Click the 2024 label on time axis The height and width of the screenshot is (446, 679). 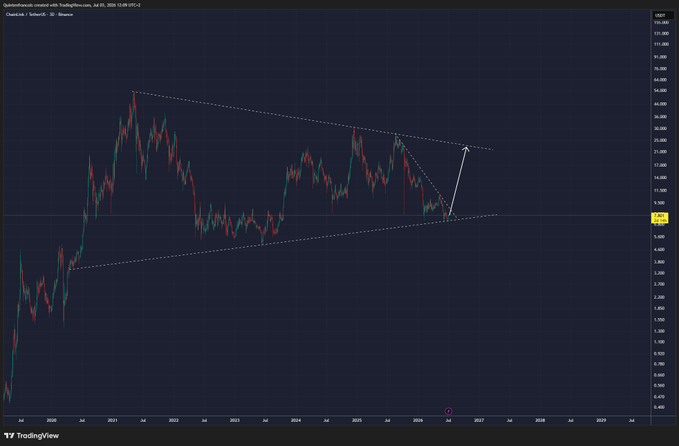[296, 420]
